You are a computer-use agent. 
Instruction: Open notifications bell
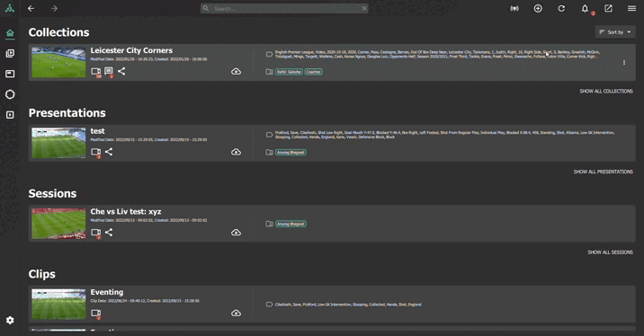(585, 8)
